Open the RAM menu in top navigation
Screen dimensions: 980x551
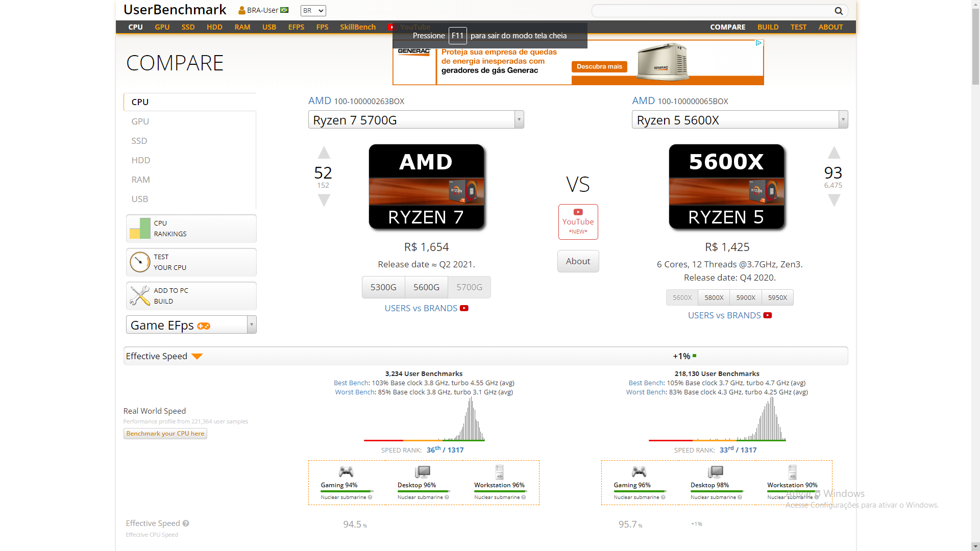click(x=242, y=27)
